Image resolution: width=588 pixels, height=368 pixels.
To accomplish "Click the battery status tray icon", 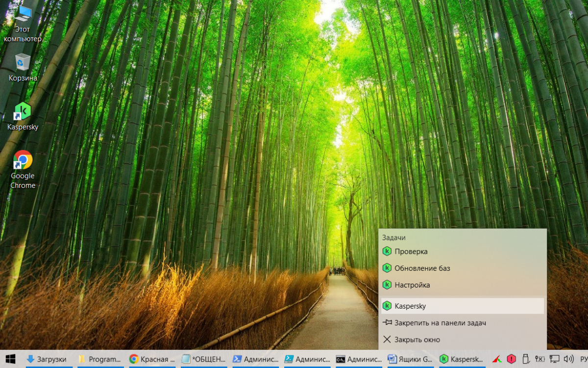I will (x=540, y=359).
